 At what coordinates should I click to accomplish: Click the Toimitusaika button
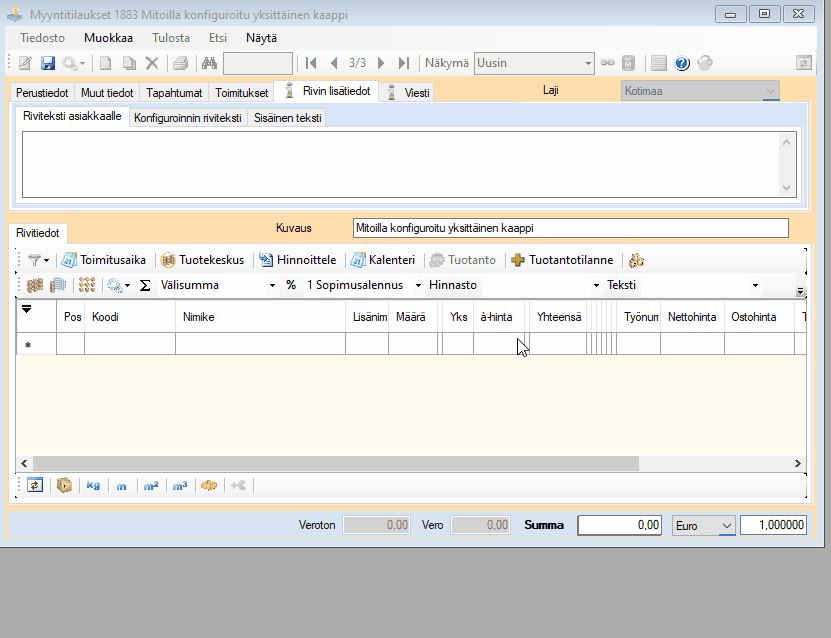(104, 260)
